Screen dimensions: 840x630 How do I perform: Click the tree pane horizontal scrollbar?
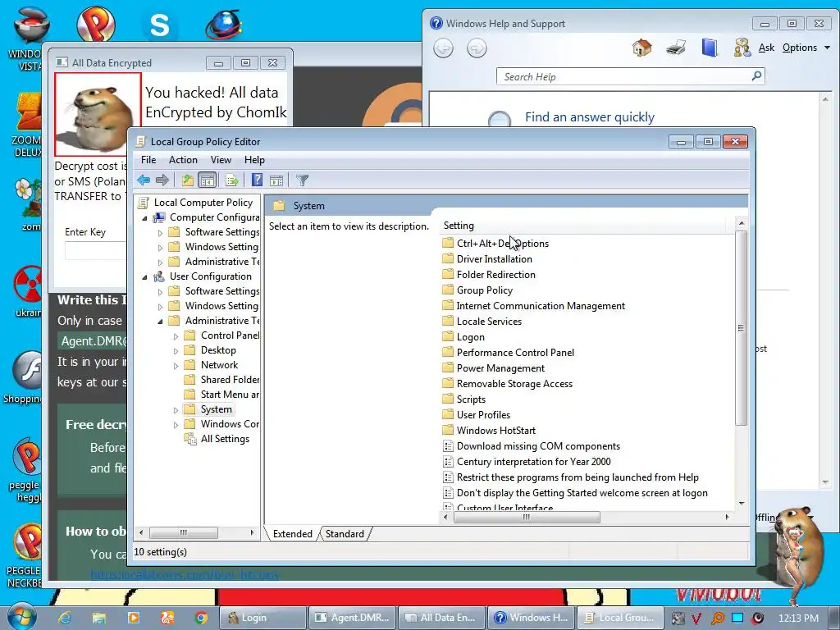pos(183,532)
